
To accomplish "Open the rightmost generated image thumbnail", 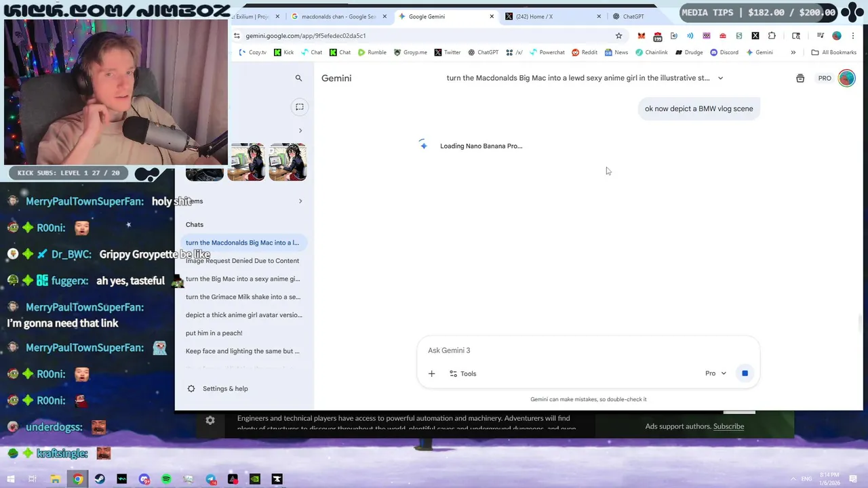I will (x=288, y=162).
